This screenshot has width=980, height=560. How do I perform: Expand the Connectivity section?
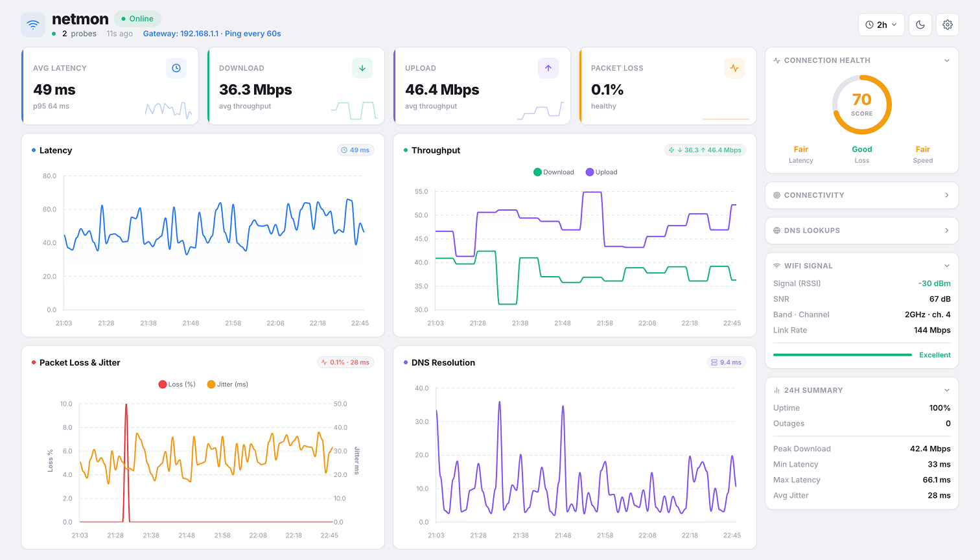pos(862,195)
